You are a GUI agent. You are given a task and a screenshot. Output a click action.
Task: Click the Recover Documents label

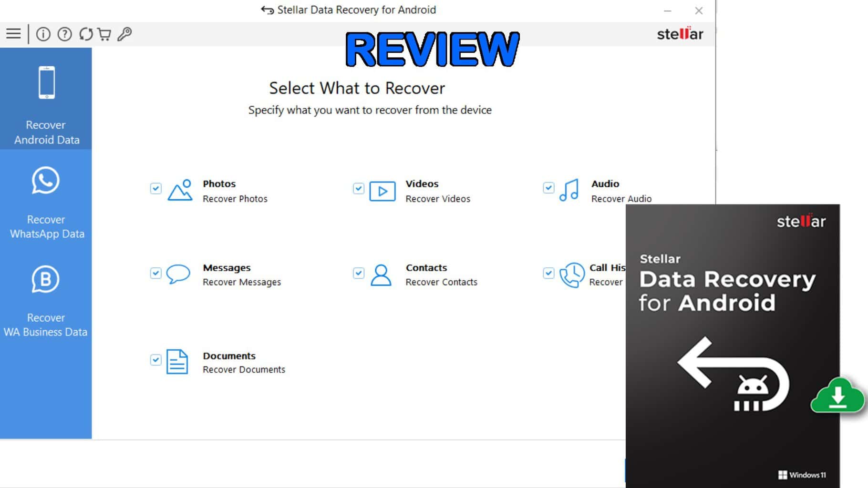244,369
